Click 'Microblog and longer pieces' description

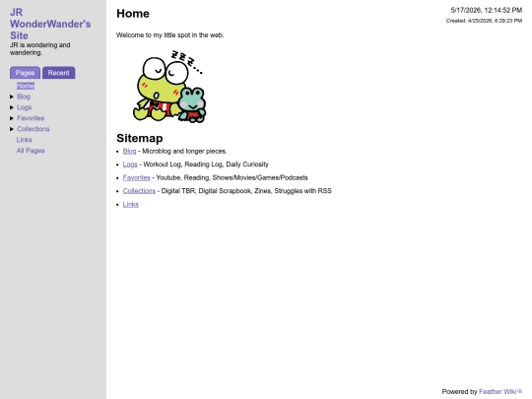pos(184,152)
